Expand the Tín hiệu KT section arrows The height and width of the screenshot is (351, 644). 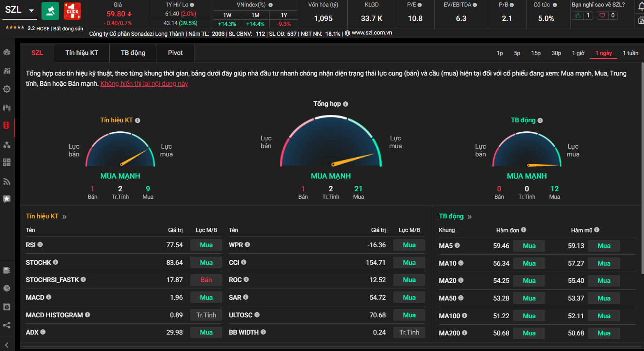[x=65, y=217]
